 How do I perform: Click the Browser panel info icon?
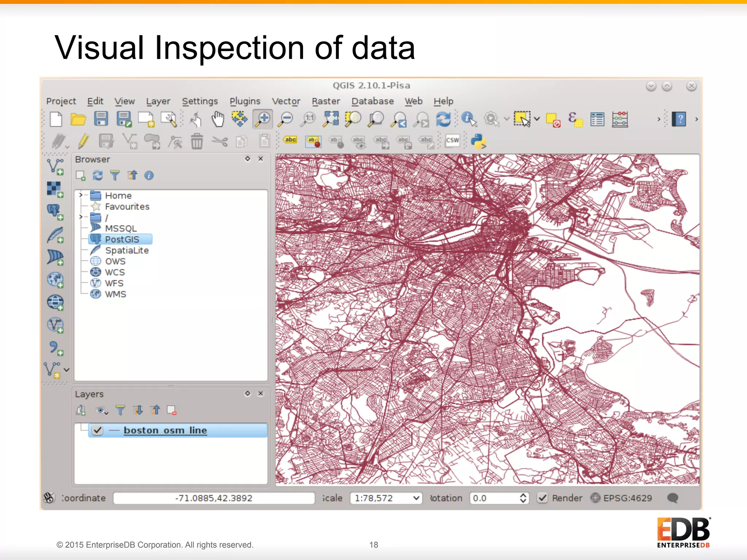[x=149, y=175]
